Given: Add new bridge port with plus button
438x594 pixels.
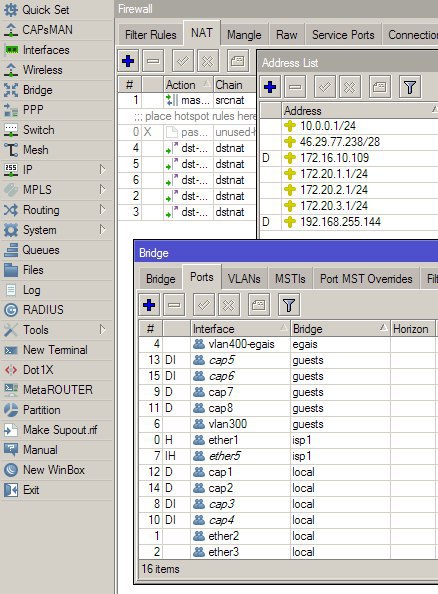Looking at the screenshot, I should [x=149, y=305].
